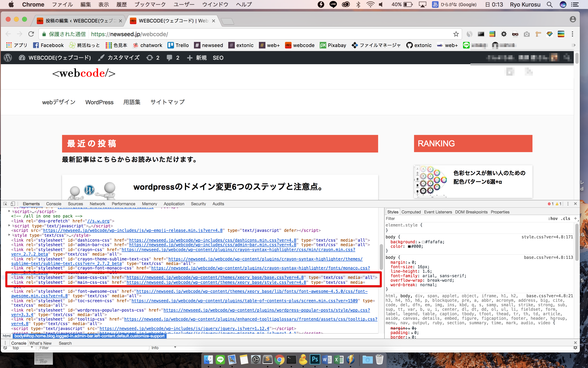Click the gear extension icon in Chrome toolbar

[x=504, y=34]
